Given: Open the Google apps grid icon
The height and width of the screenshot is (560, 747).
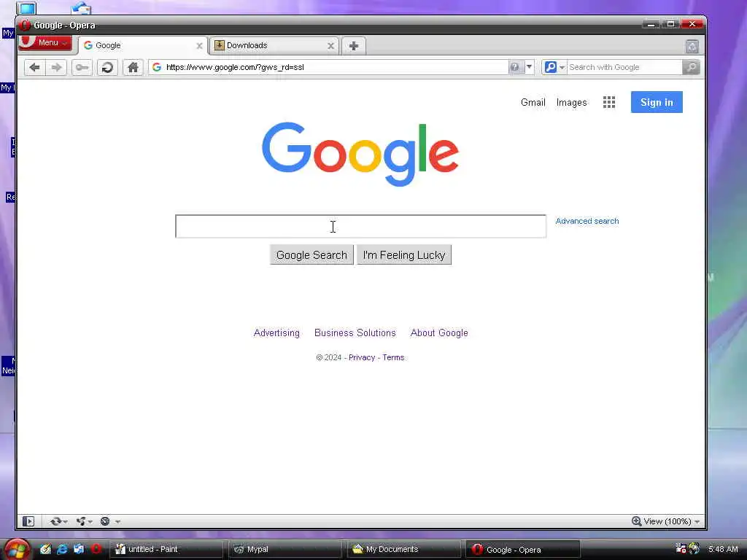Looking at the screenshot, I should [609, 102].
